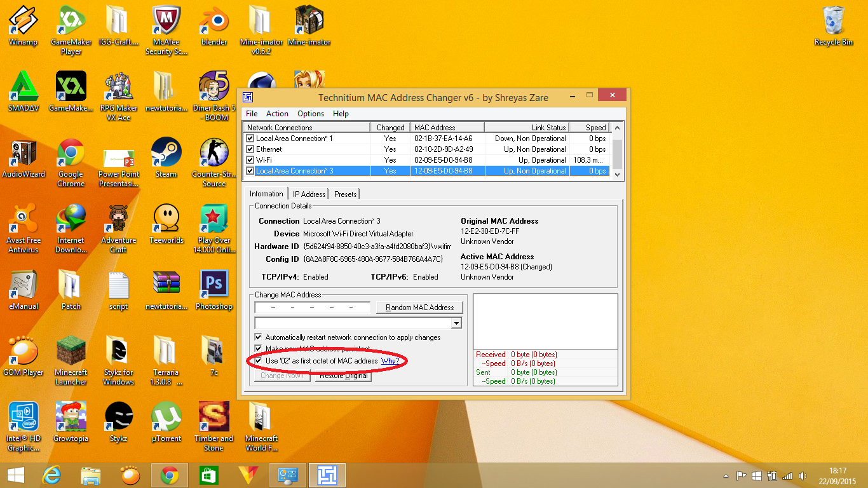Sort by the Speed column header
The image size is (868, 488).
tap(589, 128)
